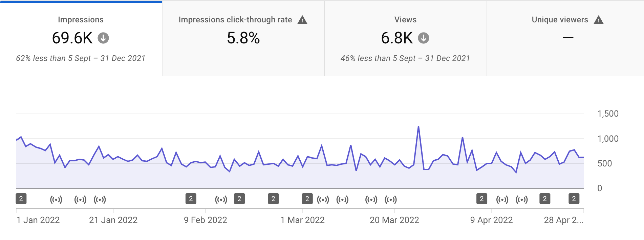The height and width of the screenshot is (240, 644).
Task: Open the video badge at 1 Mar 2022
Action: (x=307, y=199)
